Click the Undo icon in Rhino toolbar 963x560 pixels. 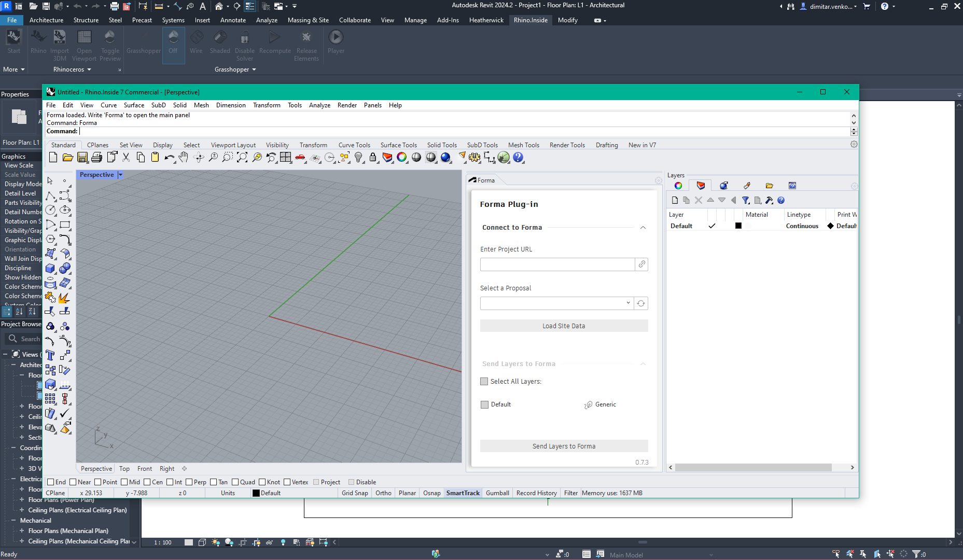coord(170,158)
